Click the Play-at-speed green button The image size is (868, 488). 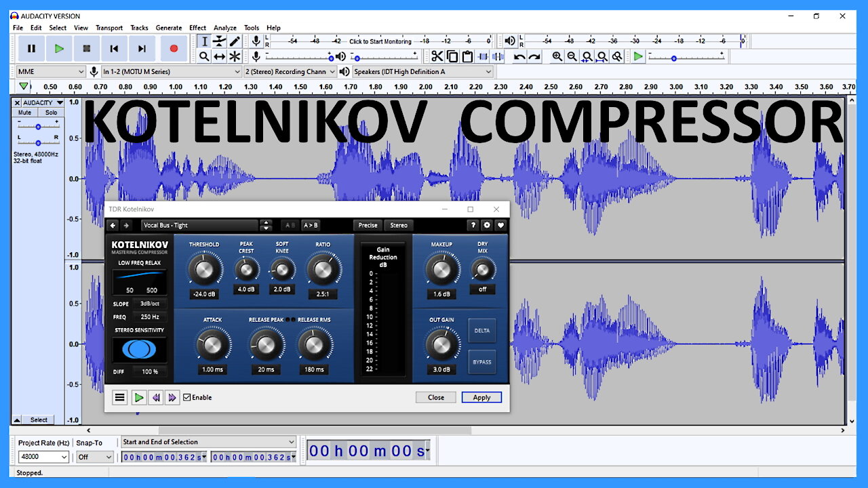tap(638, 57)
